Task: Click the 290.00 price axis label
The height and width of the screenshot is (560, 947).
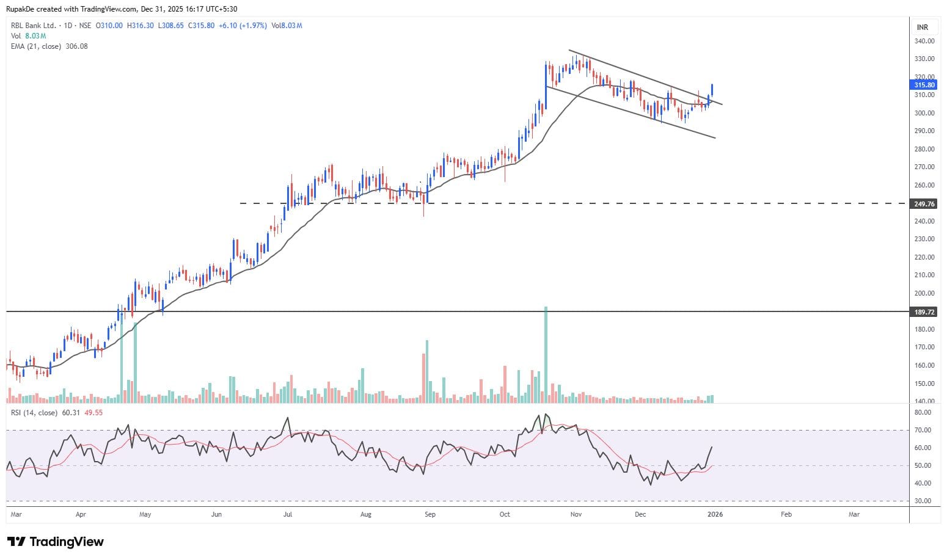Action: point(924,131)
